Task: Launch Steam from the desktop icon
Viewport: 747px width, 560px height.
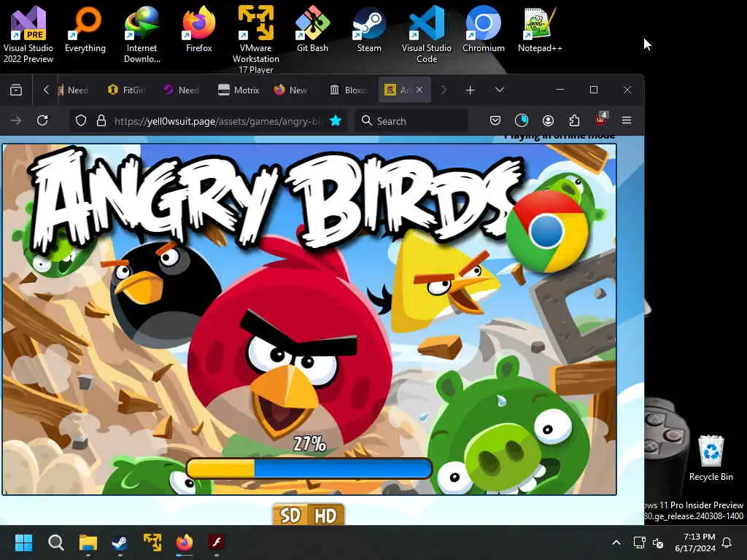Action: pyautogui.click(x=369, y=30)
